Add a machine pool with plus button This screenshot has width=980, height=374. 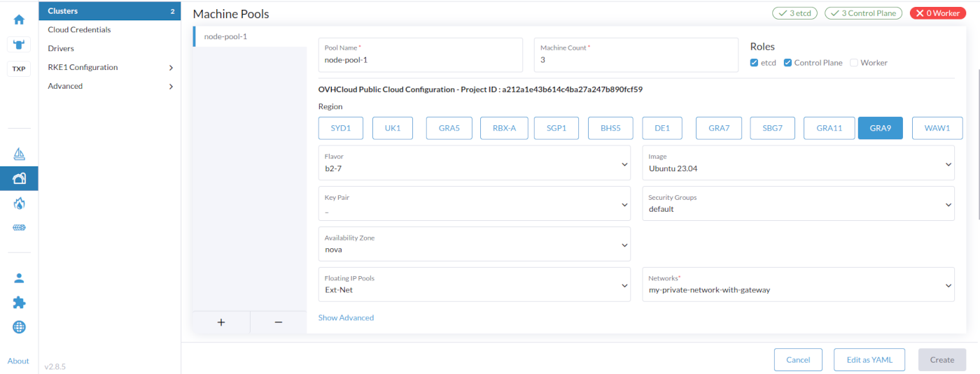click(x=221, y=322)
